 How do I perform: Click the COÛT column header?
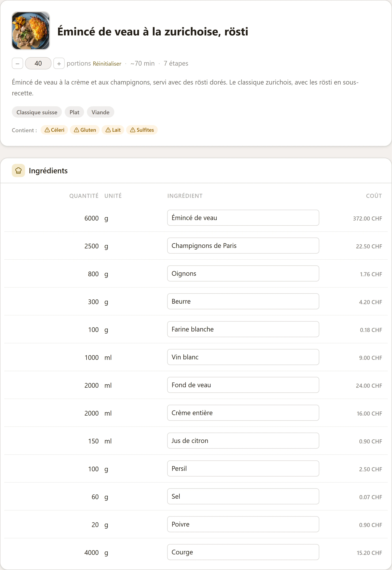374,196
